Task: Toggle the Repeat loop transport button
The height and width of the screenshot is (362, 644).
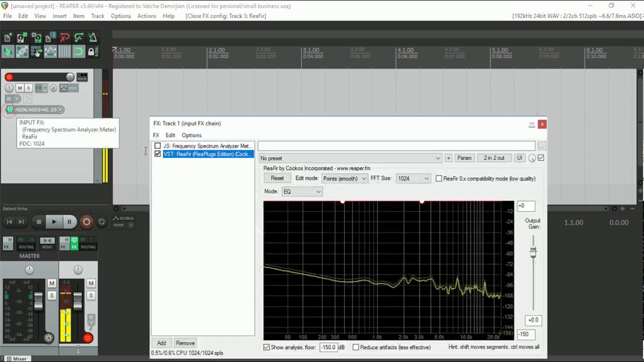Action: (102, 222)
